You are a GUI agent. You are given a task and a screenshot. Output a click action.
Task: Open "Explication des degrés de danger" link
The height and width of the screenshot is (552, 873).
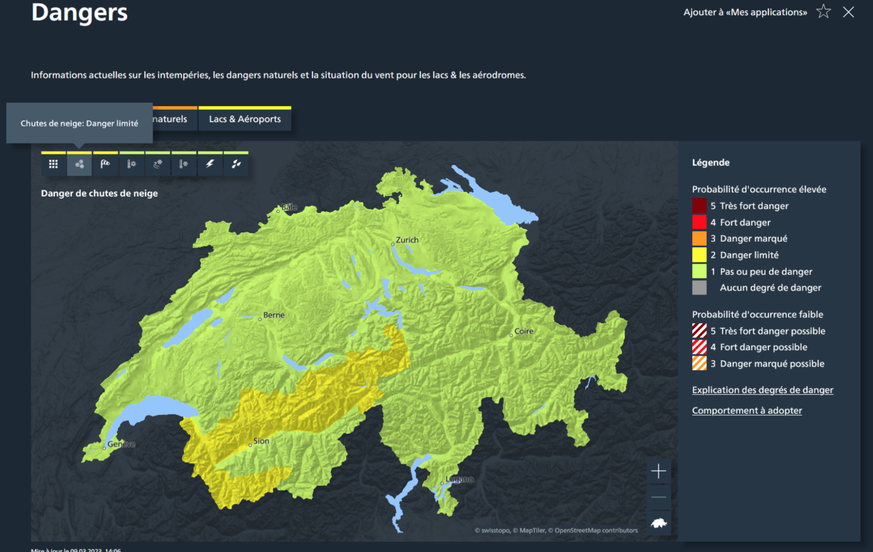762,390
